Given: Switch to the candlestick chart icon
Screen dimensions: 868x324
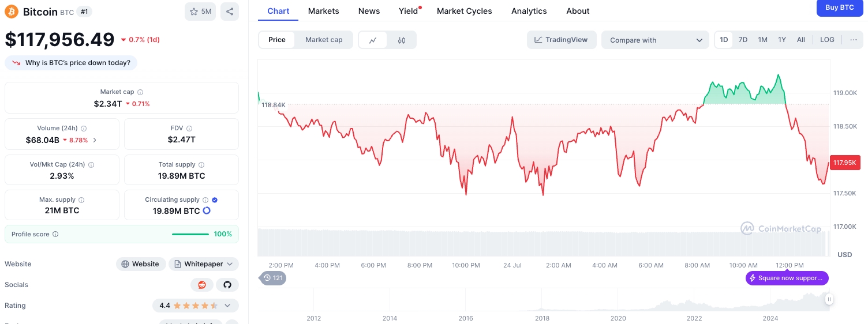Looking at the screenshot, I should pyautogui.click(x=402, y=40).
